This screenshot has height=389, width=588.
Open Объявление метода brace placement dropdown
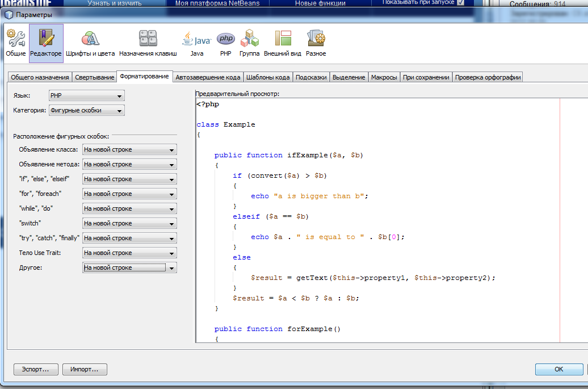(x=129, y=164)
